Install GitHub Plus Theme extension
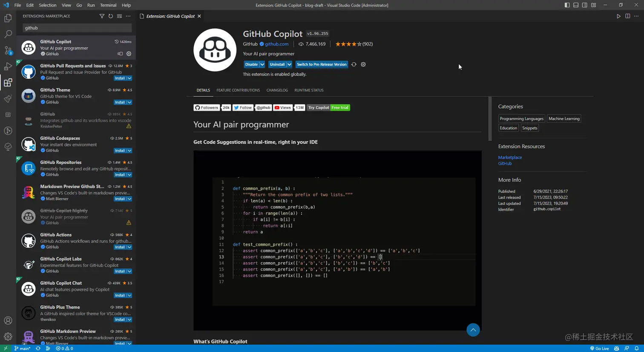The image size is (644, 352). click(120, 320)
